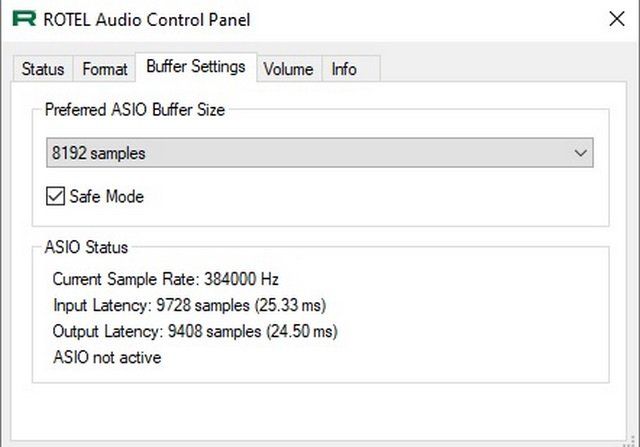Click the ASIO not active status text
This screenshot has height=447, width=640.
point(107,358)
